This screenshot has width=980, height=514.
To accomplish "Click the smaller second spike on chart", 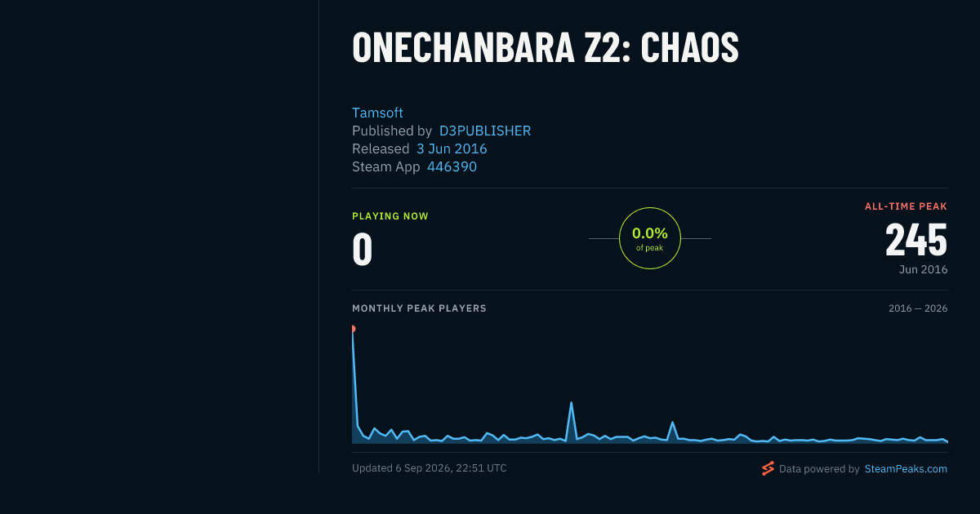I will (x=672, y=422).
